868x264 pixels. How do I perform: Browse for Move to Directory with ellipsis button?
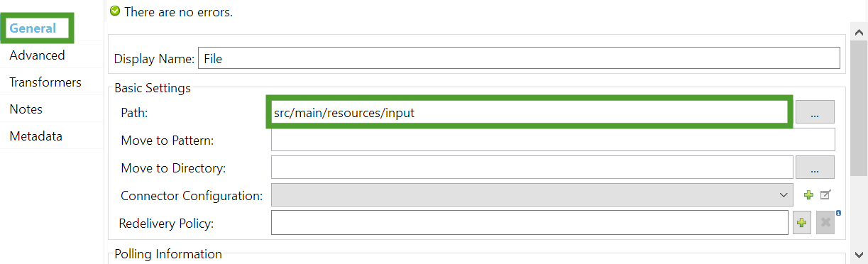click(815, 167)
